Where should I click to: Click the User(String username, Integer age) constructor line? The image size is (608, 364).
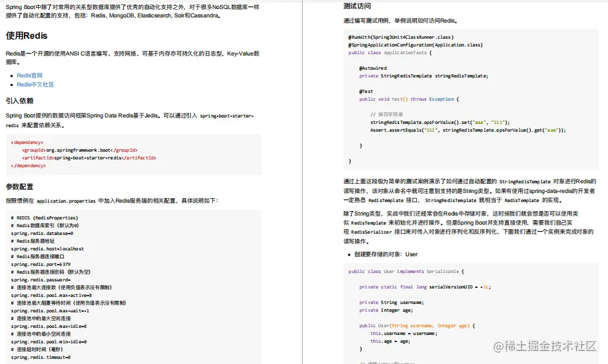417,326
